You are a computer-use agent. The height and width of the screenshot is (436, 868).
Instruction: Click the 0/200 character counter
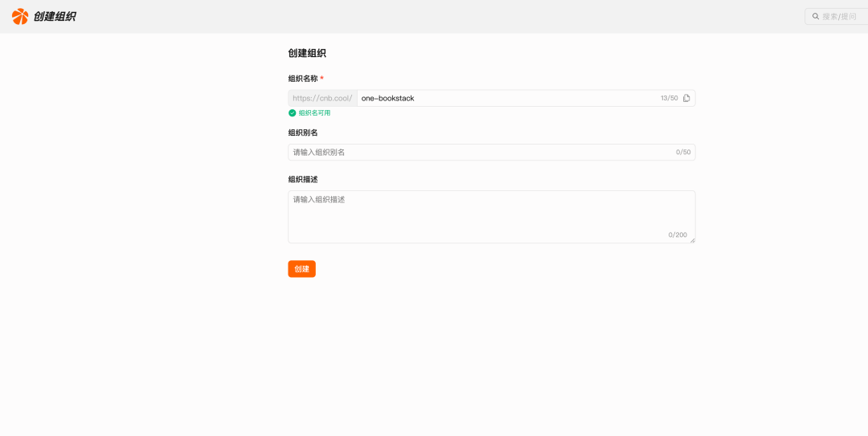[678, 234]
